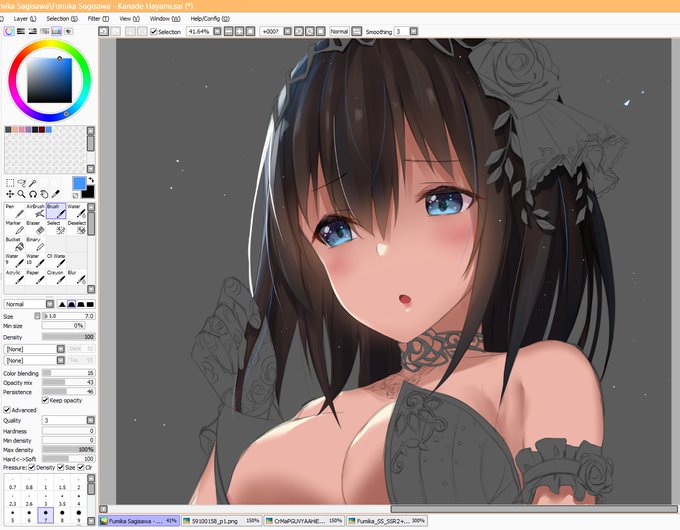680x530 pixels.
Task: Pick a shade in the color square
Action: [49, 80]
